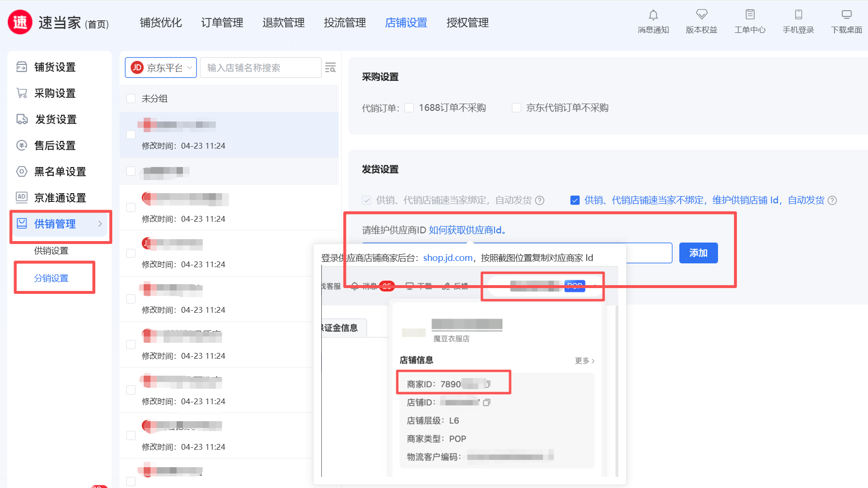Click the 下载桌面 monitor icon

[x=847, y=15]
